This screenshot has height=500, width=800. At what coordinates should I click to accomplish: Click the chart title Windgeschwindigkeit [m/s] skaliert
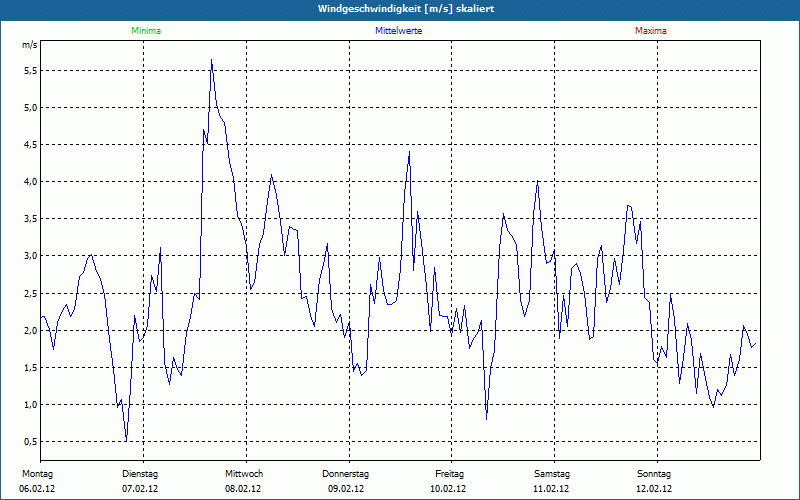(x=406, y=9)
